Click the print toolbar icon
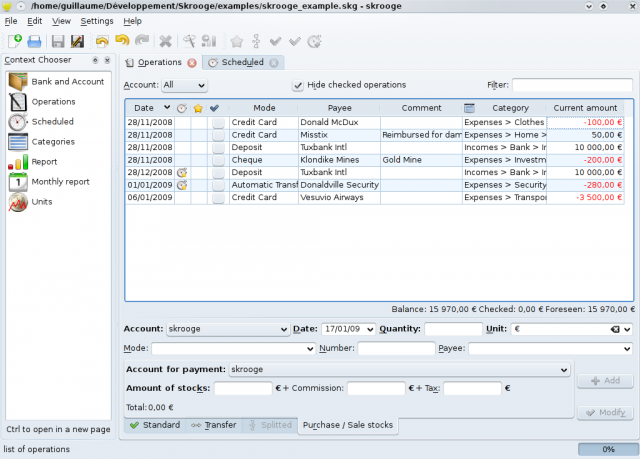Viewport: 640px width, 459px height. coord(34,41)
